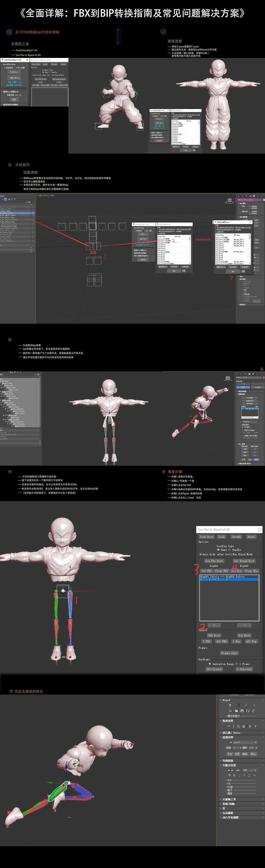Click the 扭曲 value spinner arrows
The height and width of the screenshot is (868, 265).
(241, 748)
